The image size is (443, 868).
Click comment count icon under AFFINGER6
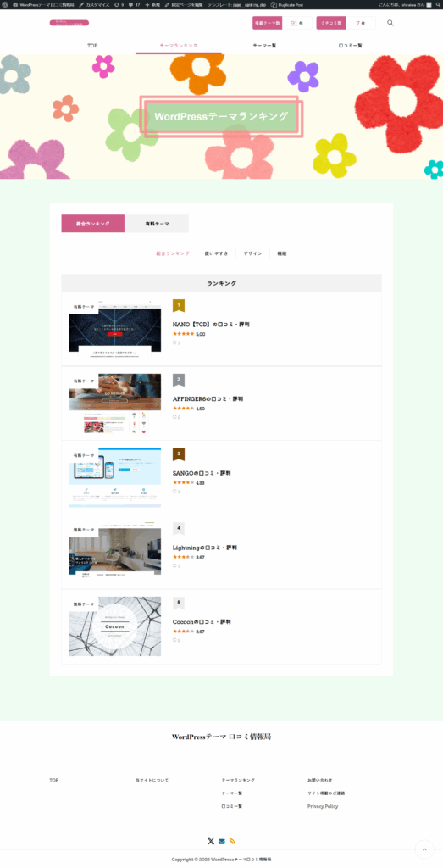(176, 417)
